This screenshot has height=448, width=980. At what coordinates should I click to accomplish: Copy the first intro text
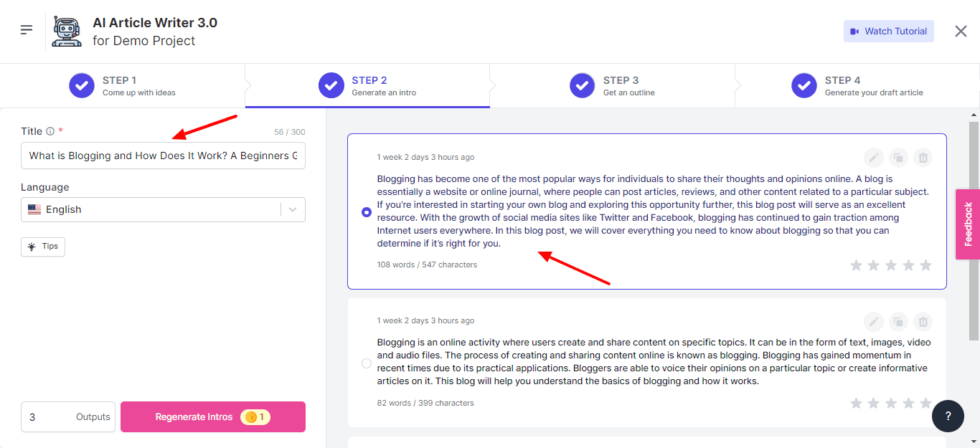click(x=898, y=158)
